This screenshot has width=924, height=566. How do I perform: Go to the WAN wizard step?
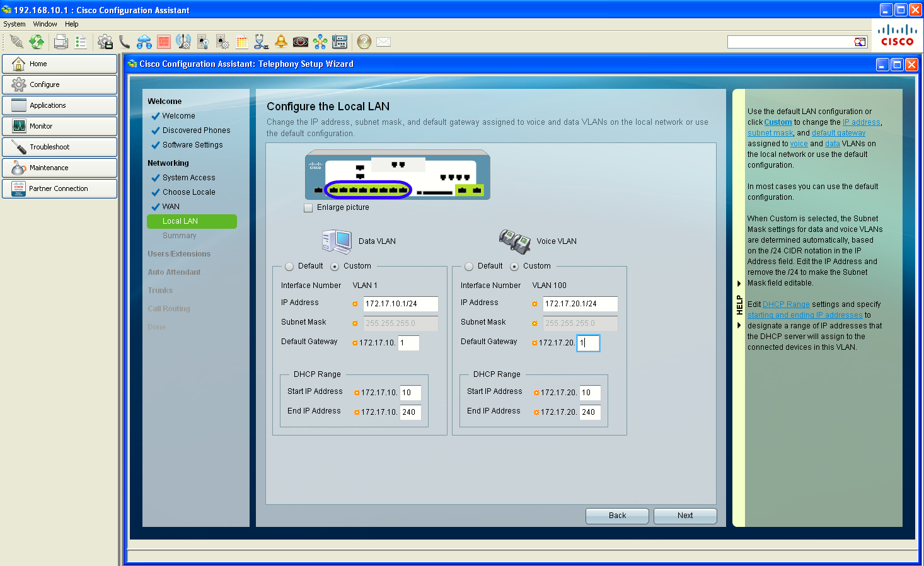[171, 207]
